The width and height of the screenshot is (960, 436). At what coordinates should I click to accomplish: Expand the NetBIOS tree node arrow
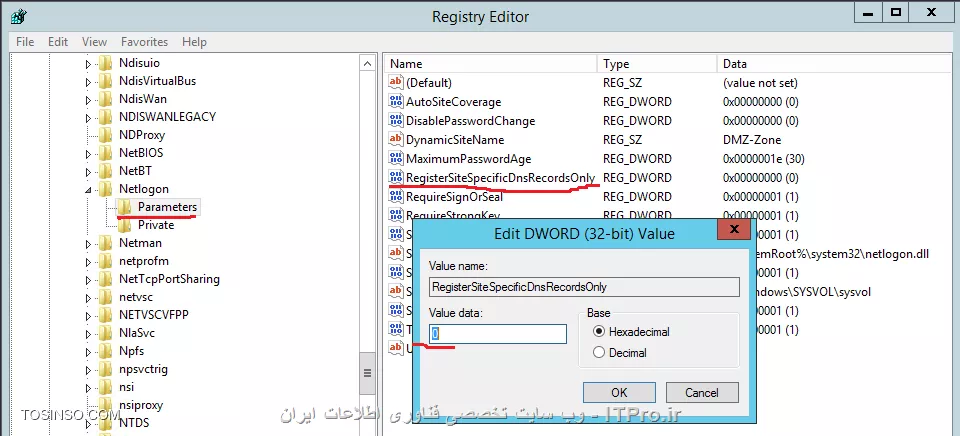[x=88, y=154]
